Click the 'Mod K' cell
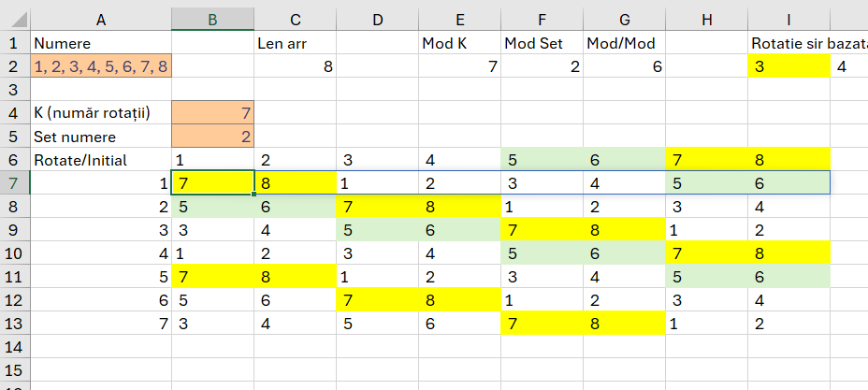Viewport: 868px width, 390px height. point(459,43)
